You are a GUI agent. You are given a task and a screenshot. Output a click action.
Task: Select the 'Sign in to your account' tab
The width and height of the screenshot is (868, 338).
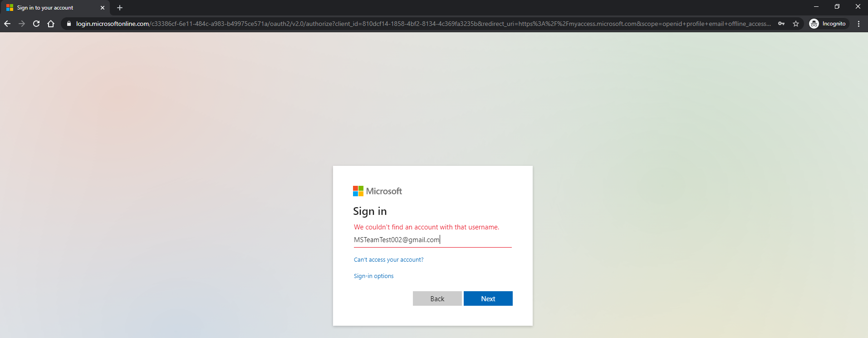(x=55, y=8)
